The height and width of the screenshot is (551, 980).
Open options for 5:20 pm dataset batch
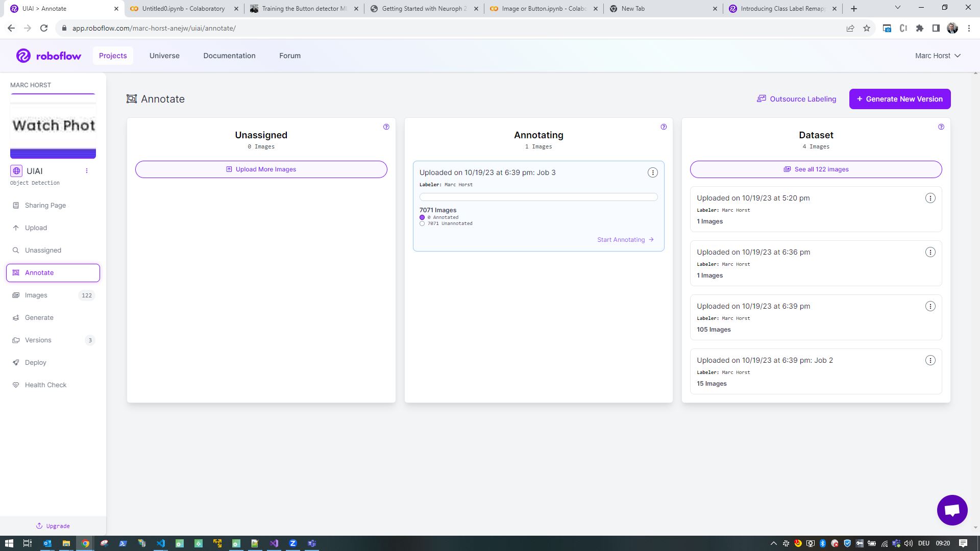pyautogui.click(x=930, y=198)
